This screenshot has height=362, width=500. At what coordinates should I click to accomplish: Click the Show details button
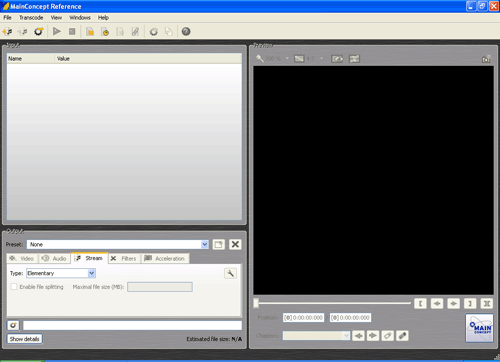pyautogui.click(x=25, y=339)
